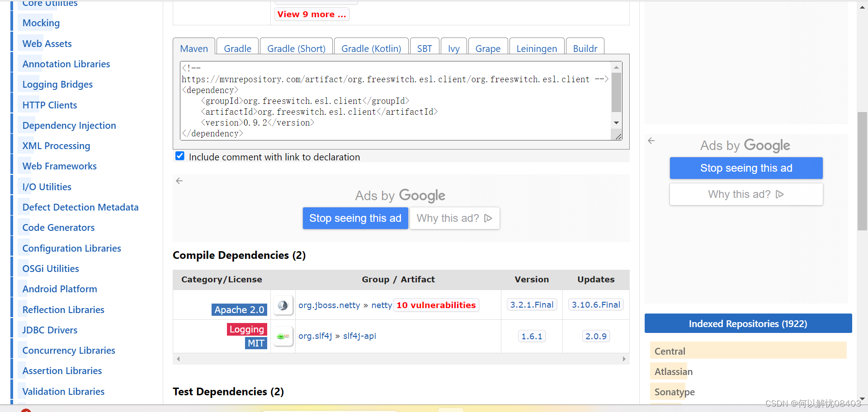868x412 pixels.
Task: Click the page vertical scrollbar thumb
Action: point(863,171)
